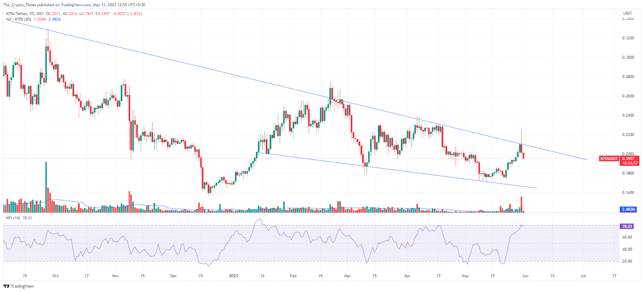
Task: Click the 60.00 MFI axis label
Action: pos(627,237)
